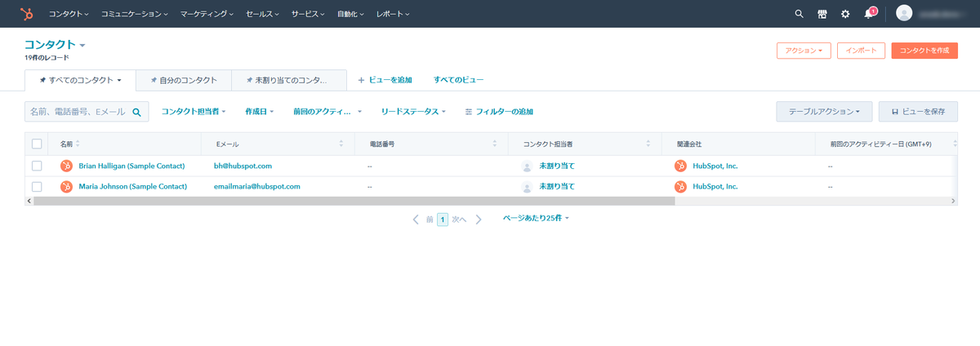Switch to すべてのコンタクト tab

point(80,80)
